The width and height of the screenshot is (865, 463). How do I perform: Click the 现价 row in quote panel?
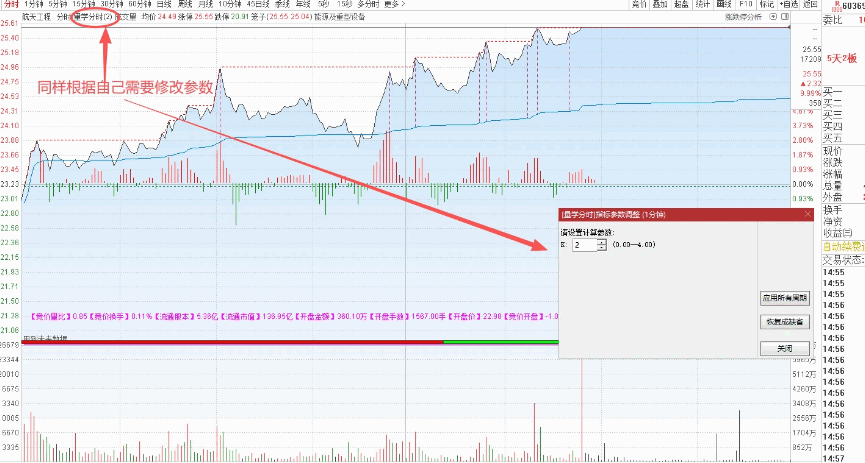832,151
